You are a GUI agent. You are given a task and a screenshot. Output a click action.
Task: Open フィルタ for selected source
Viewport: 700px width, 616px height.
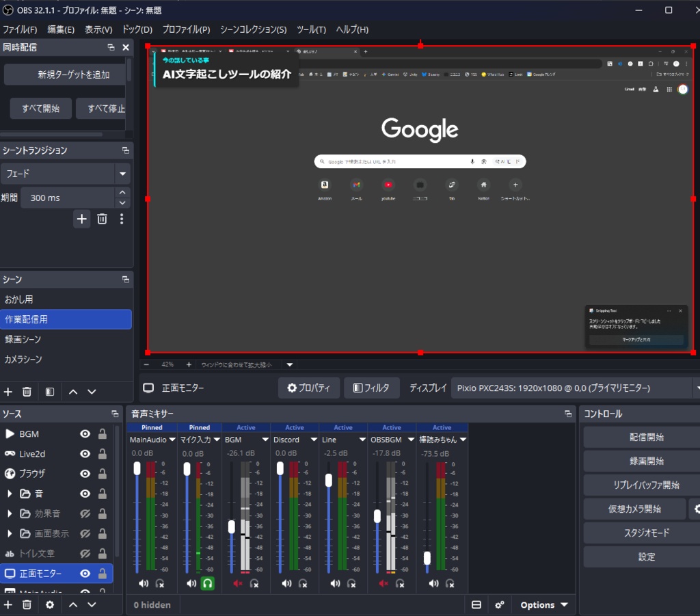pyautogui.click(x=371, y=388)
